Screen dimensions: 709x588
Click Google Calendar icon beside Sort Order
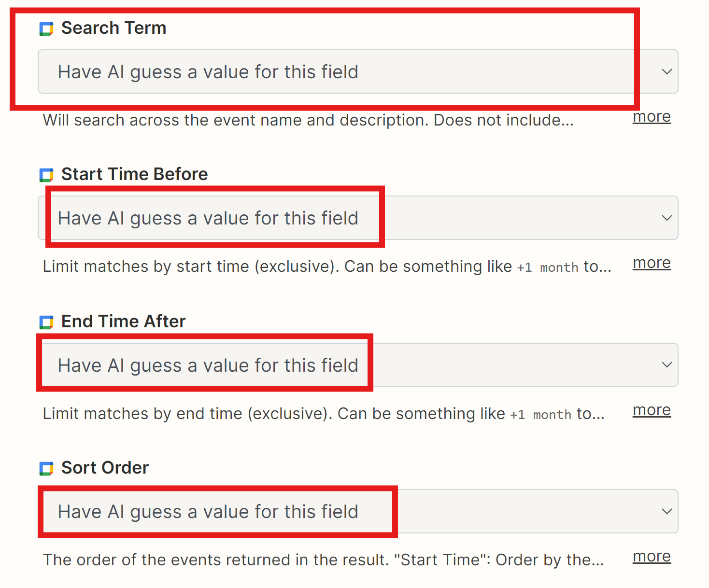[x=46, y=469]
